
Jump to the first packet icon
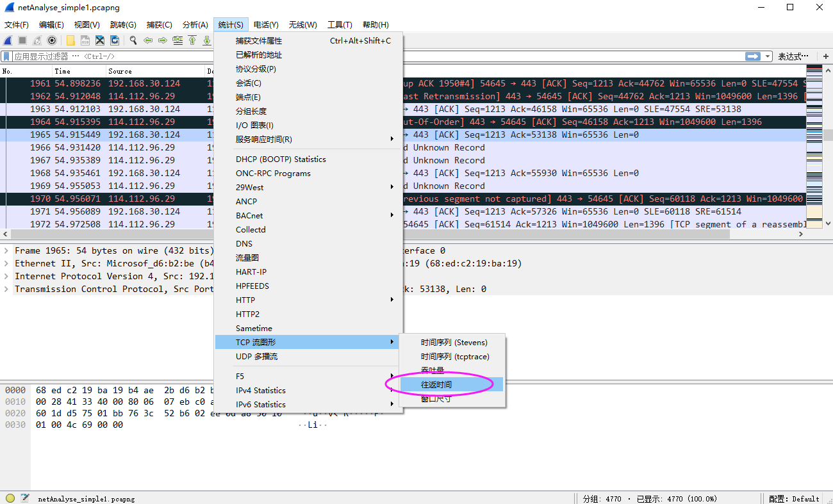192,40
